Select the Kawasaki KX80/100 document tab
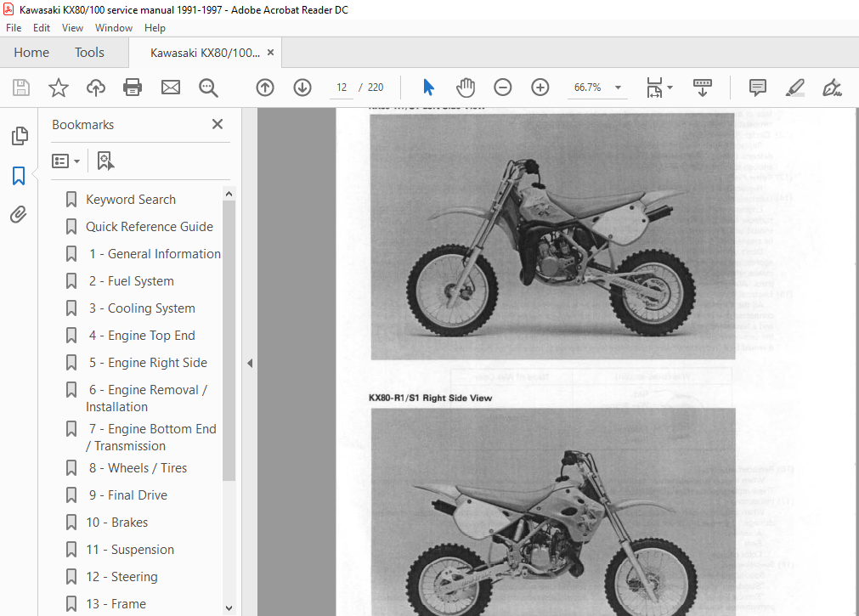The width and height of the screenshot is (859, 616). 205,53
